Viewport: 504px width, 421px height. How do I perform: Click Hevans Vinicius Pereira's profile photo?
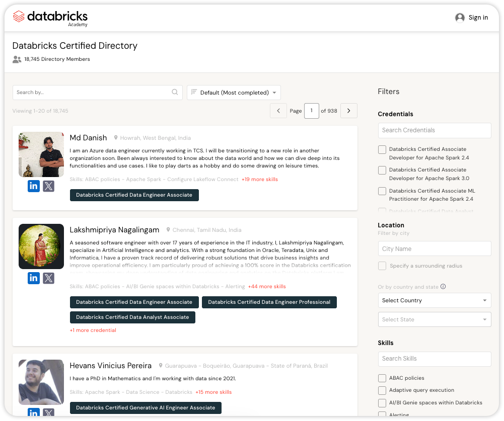(41, 382)
